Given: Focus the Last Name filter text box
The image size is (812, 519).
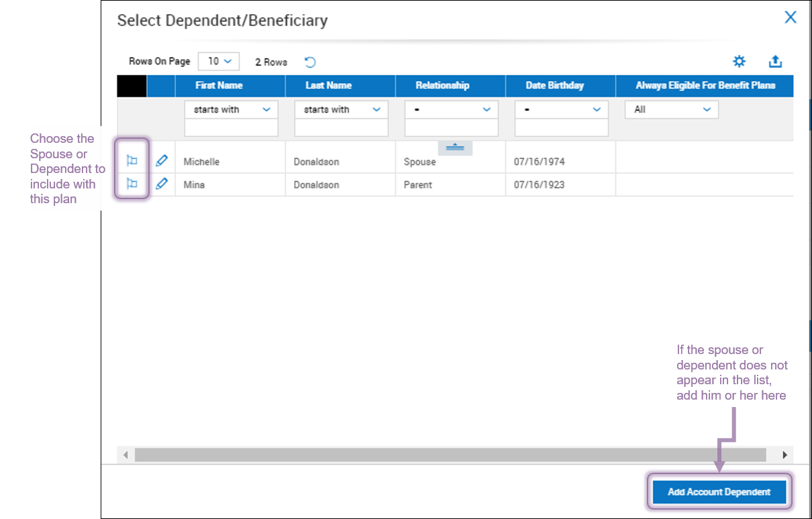Looking at the screenshot, I should 341,127.
